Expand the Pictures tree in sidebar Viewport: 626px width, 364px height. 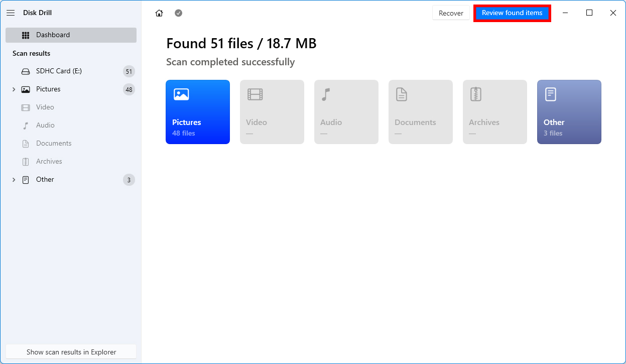point(14,89)
